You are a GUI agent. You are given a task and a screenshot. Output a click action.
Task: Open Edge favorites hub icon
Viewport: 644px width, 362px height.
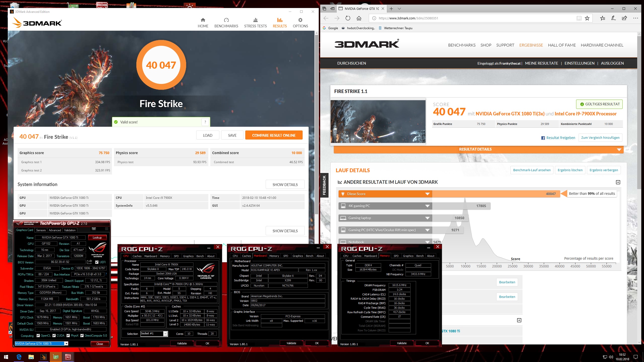point(602,18)
